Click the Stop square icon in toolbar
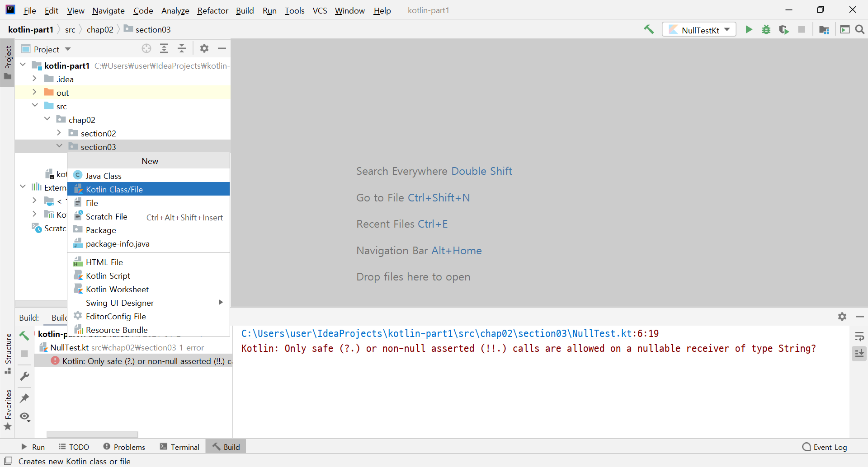Image resolution: width=868 pixels, height=467 pixels. (802, 29)
